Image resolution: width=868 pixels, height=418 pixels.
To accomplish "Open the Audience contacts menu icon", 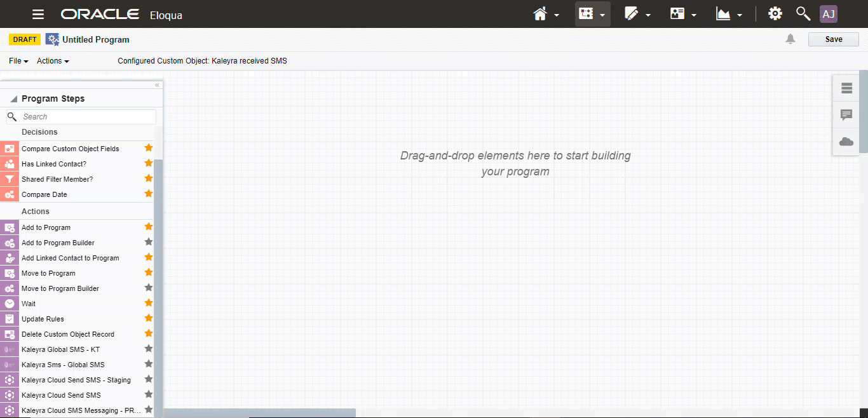I will click(x=677, y=14).
